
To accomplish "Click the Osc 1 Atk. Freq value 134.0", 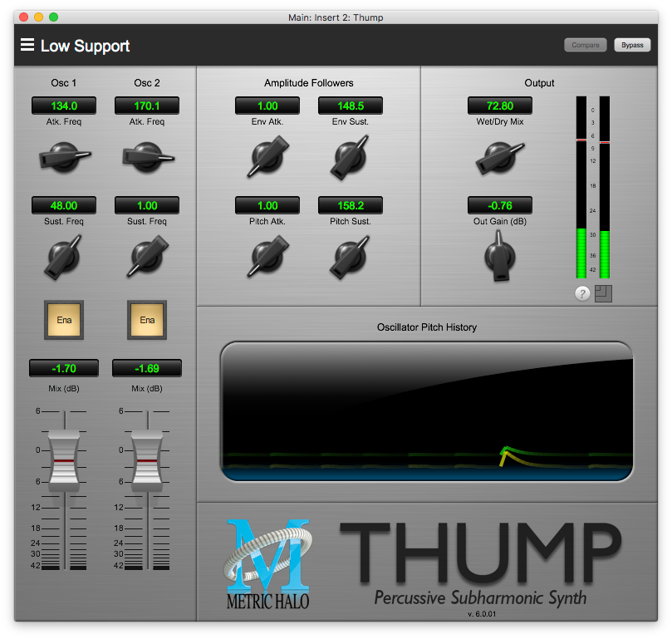I will coord(64,106).
